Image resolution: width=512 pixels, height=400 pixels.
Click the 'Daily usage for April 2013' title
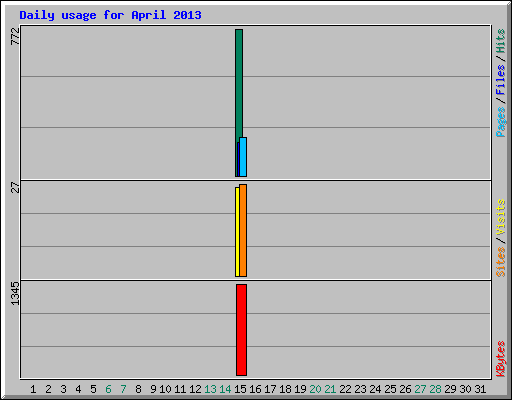point(110,15)
